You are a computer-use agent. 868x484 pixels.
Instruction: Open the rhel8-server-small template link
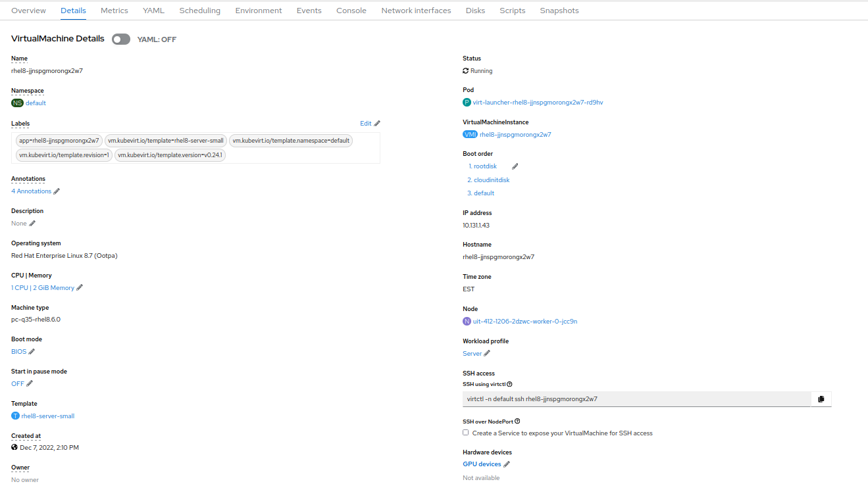[x=48, y=416]
